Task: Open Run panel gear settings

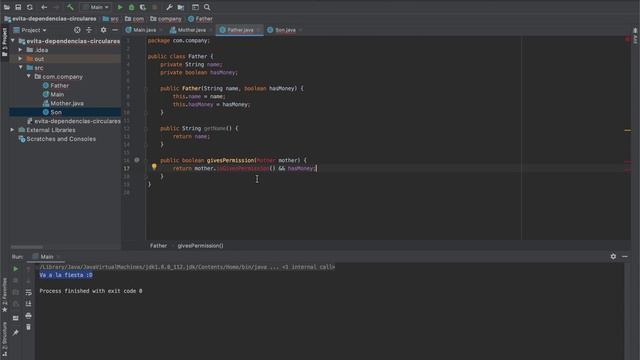Action: (613, 256)
